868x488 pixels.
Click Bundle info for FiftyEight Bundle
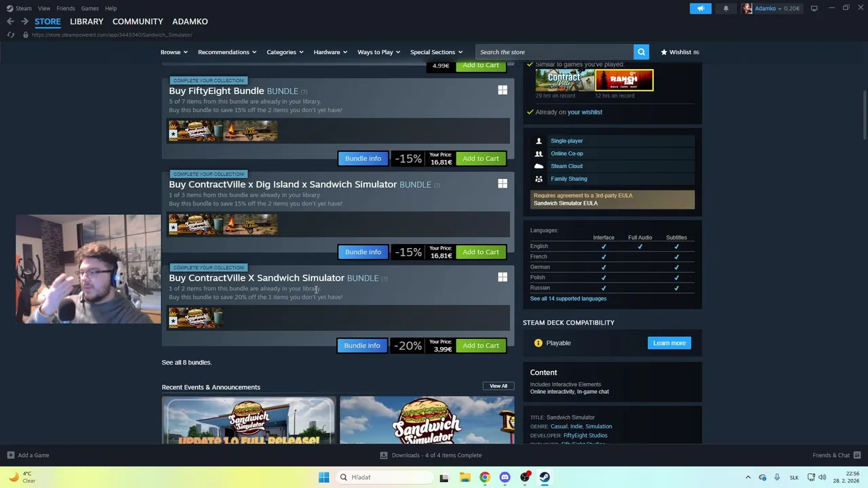pos(363,159)
